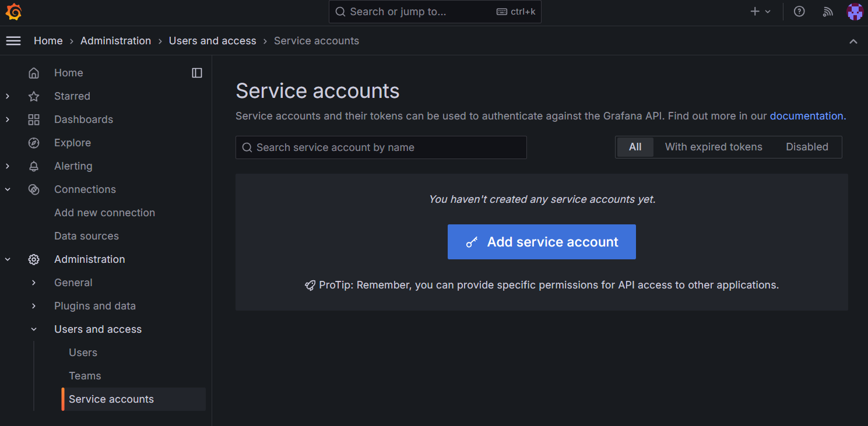Viewport: 868px width, 426px height.
Task: Open the Explore section icon in sidebar
Action: (x=34, y=142)
